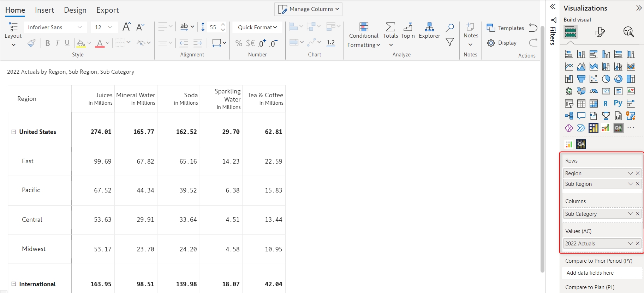The image size is (644, 293).
Task: Click the filter funnel icon in Analyze group
Action: pyautogui.click(x=449, y=42)
